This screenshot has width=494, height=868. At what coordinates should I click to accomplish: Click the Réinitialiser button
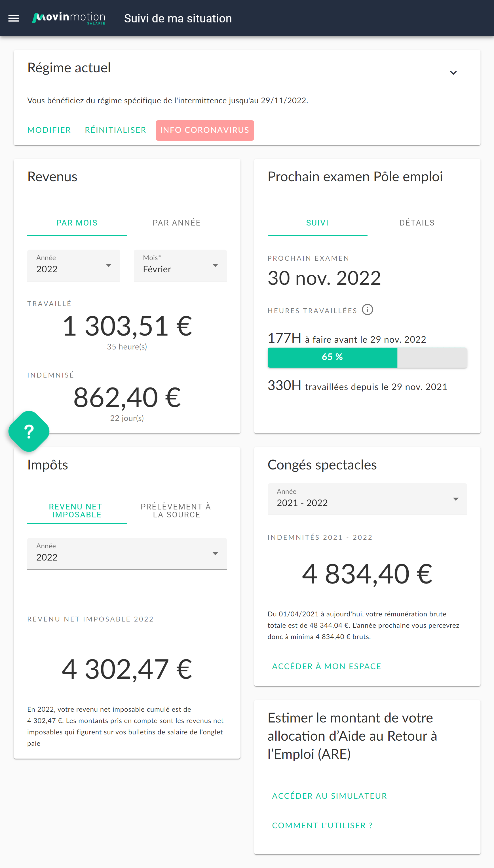coord(116,130)
